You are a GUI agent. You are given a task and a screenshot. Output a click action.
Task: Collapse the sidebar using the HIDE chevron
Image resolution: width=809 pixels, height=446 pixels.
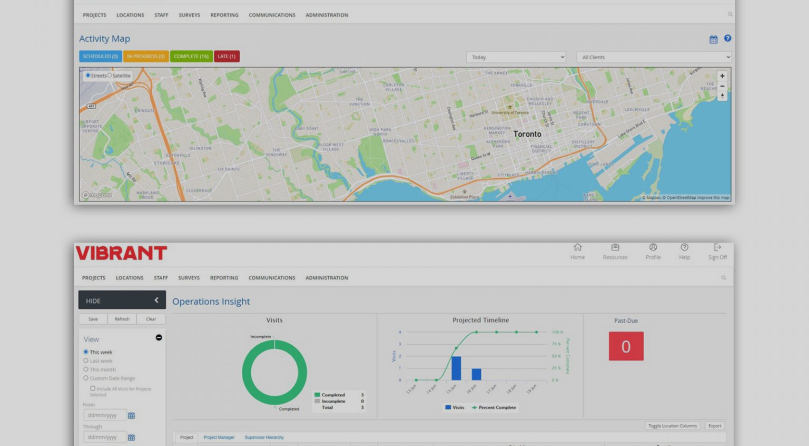pyautogui.click(x=156, y=300)
